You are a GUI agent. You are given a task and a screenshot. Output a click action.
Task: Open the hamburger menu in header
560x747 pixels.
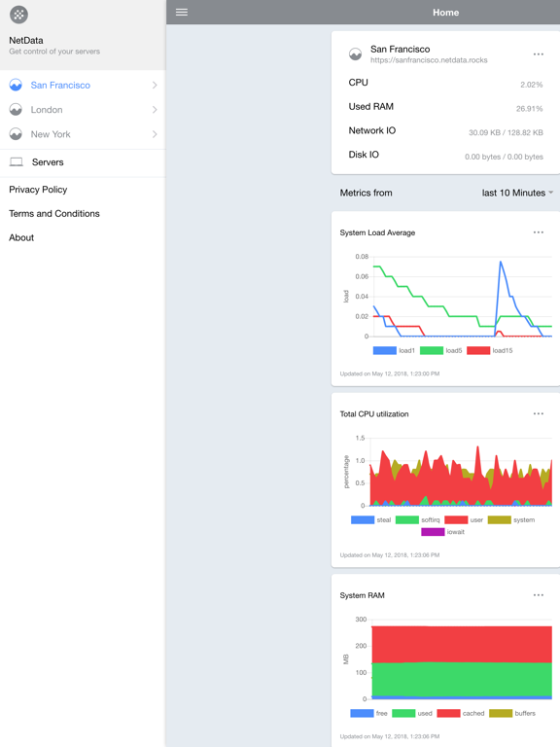tap(182, 13)
